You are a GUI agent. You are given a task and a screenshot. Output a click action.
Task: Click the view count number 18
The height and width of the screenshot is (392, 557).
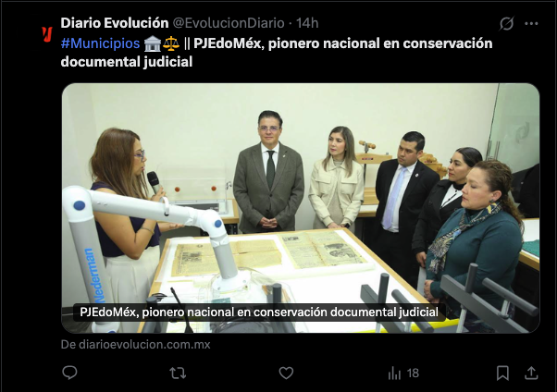(413, 374)
